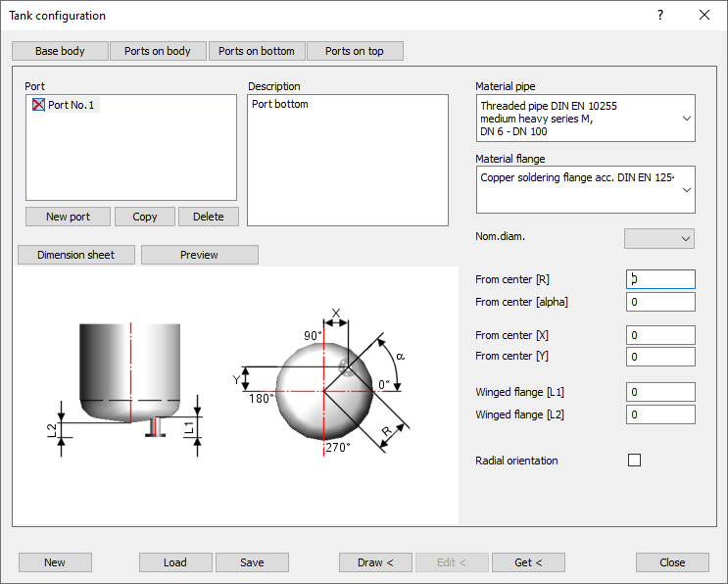Close the Tank configuration dialog with X

pos(704,15)
